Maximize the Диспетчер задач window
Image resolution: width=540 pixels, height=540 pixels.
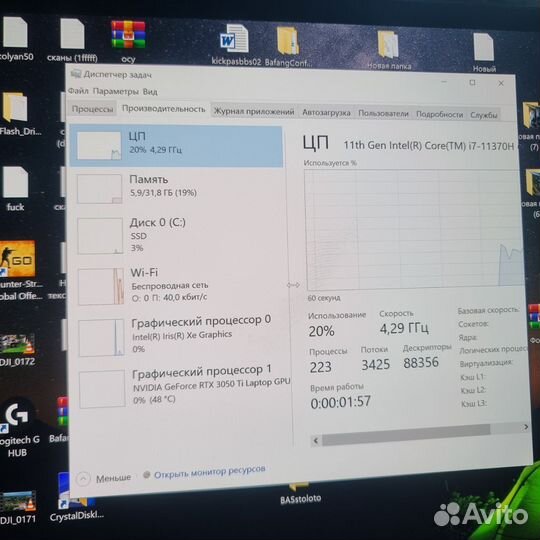472,83
